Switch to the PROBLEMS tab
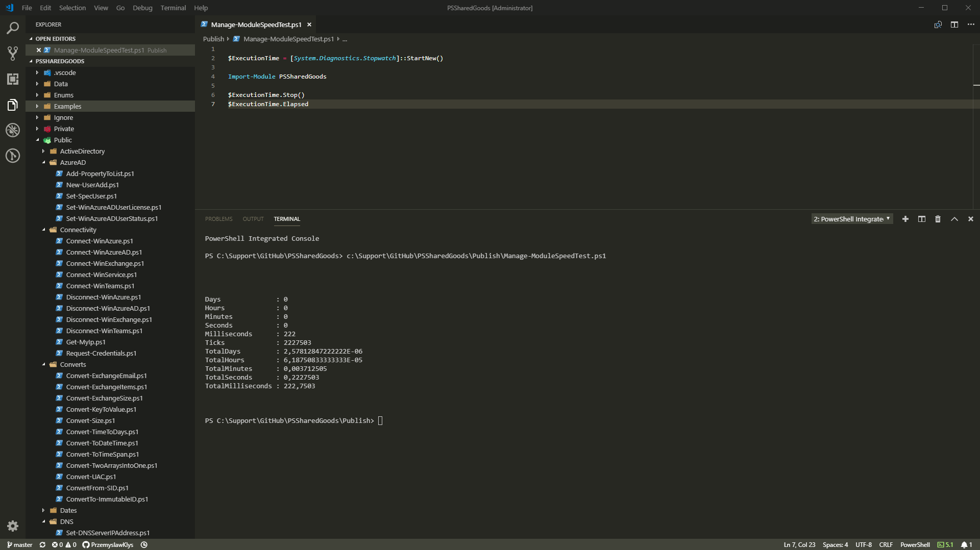 (x=218, y=219)
